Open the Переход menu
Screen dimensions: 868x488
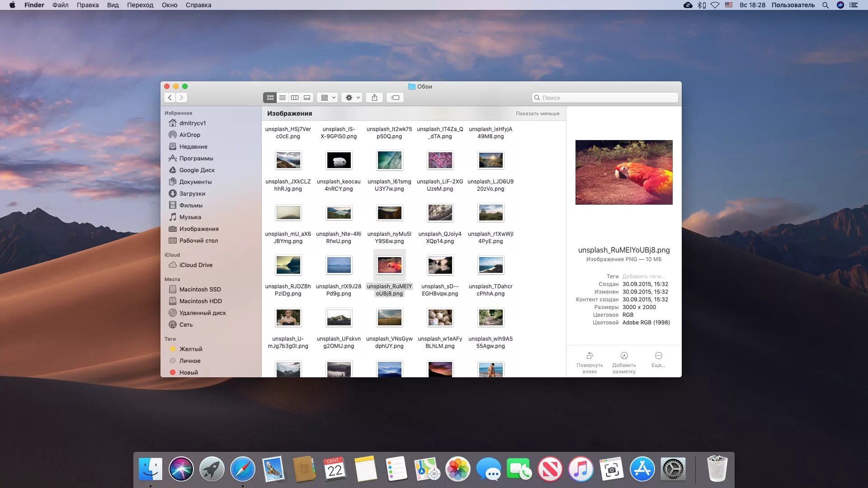point(140,5)
